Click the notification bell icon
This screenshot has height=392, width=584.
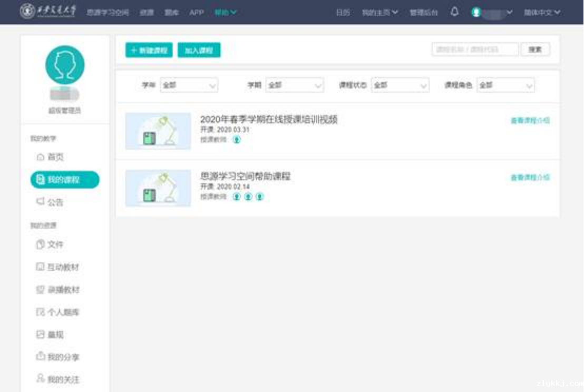pyautogui.click(x=454, y=12)
